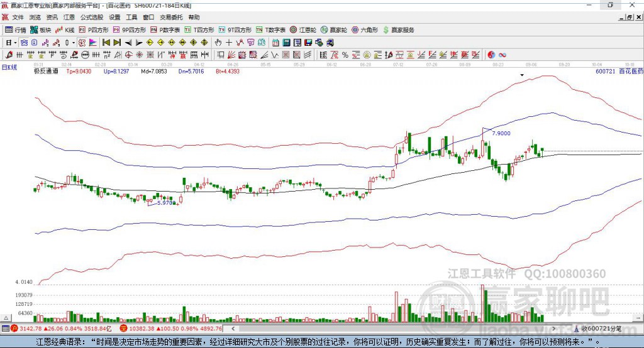This screenshot has height=348, width=644.
Task: Click the infinity symbol icon
Action: coord(502,55)
